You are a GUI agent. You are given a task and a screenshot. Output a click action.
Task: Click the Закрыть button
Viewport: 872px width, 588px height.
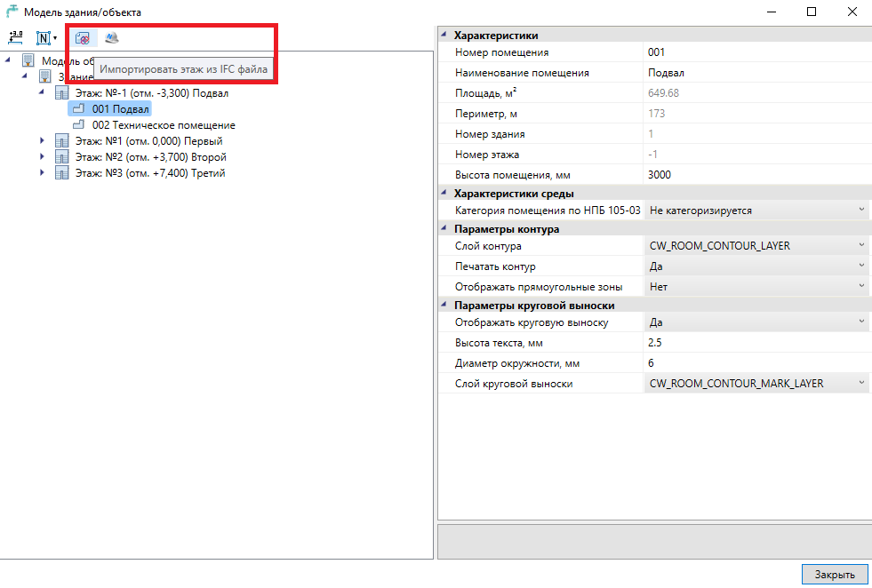tap(835, 574)
